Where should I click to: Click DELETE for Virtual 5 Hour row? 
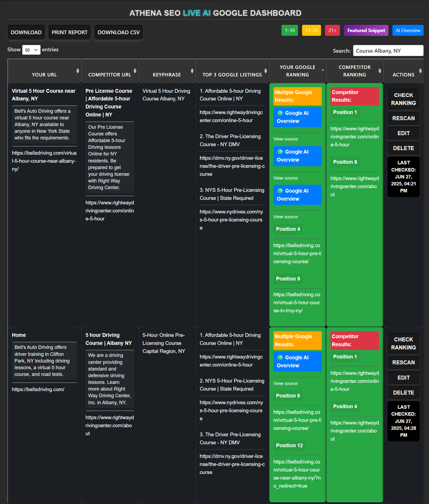pyautogui.click(x=404, y=148)
